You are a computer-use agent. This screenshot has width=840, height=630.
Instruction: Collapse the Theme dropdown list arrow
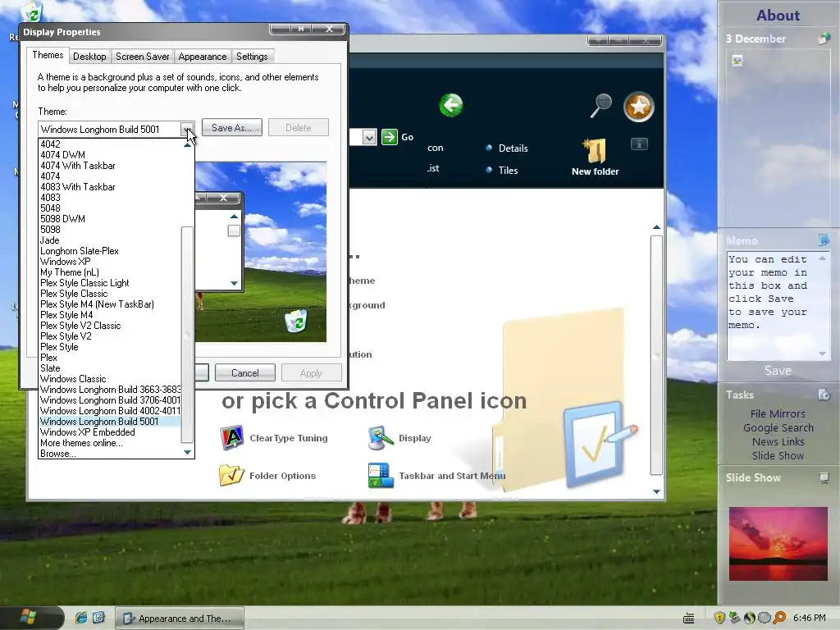(x=187, y=129)
